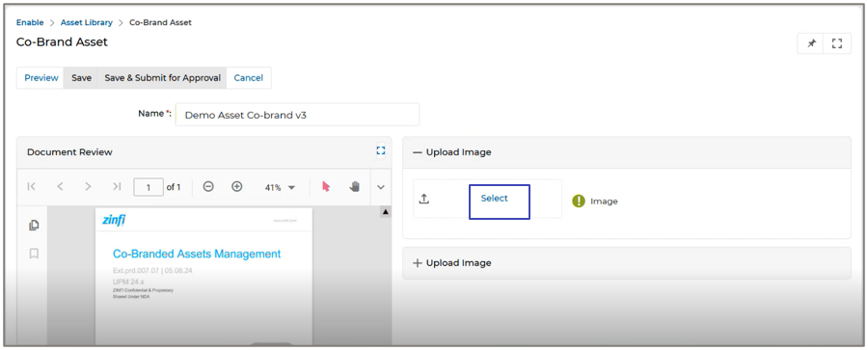Screen dimensions: 868x350
Task: Open the Asset Library breadcrumb link
Action: coord(87,23)
